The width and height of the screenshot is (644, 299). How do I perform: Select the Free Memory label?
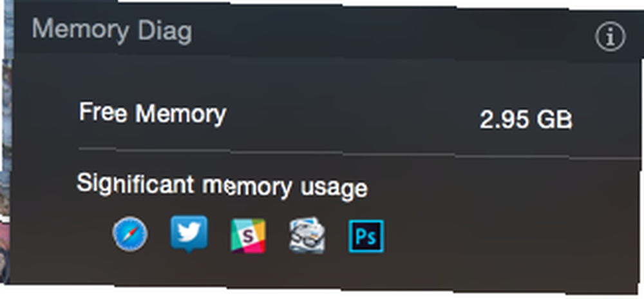153,113
